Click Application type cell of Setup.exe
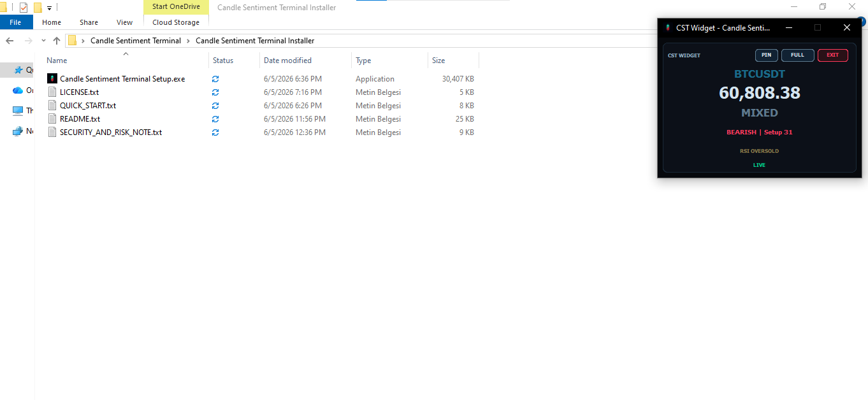Image resolution: width=868 pixels, height=400 pixels. pos(375,79)
